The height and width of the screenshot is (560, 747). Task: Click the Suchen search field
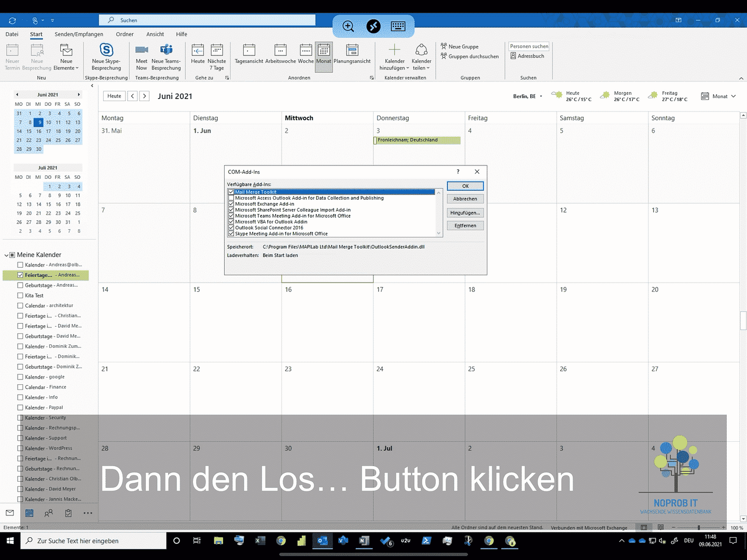207,20
